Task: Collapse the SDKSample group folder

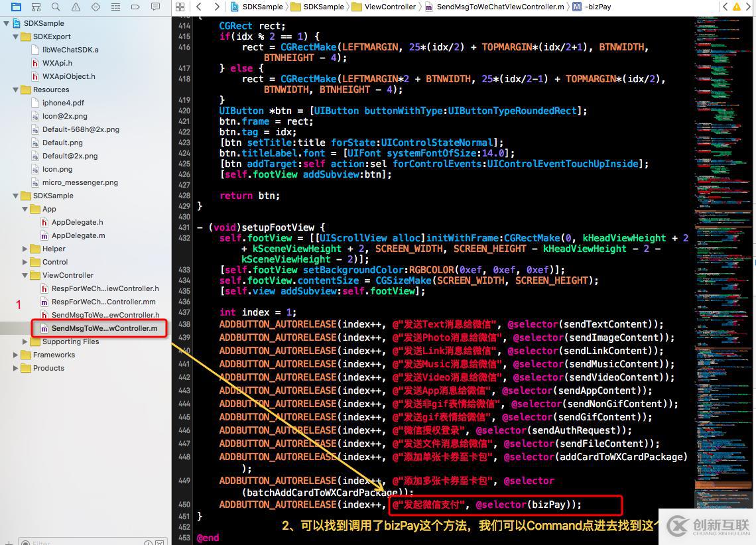Action: click(x=15, y=196)
